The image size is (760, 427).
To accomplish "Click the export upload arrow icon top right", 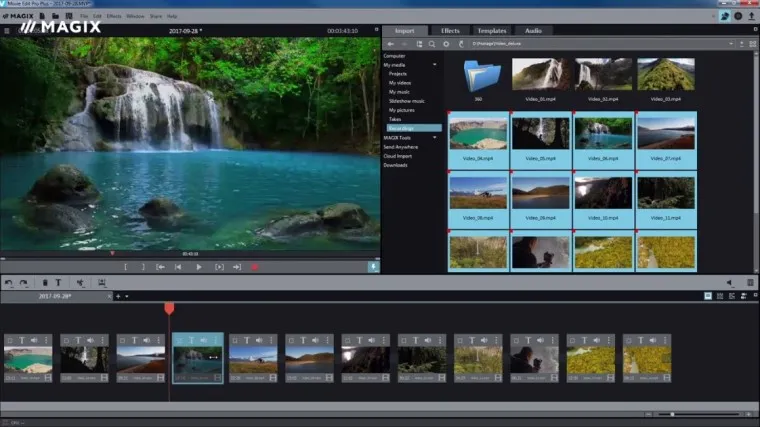I will tap(751, 16).
